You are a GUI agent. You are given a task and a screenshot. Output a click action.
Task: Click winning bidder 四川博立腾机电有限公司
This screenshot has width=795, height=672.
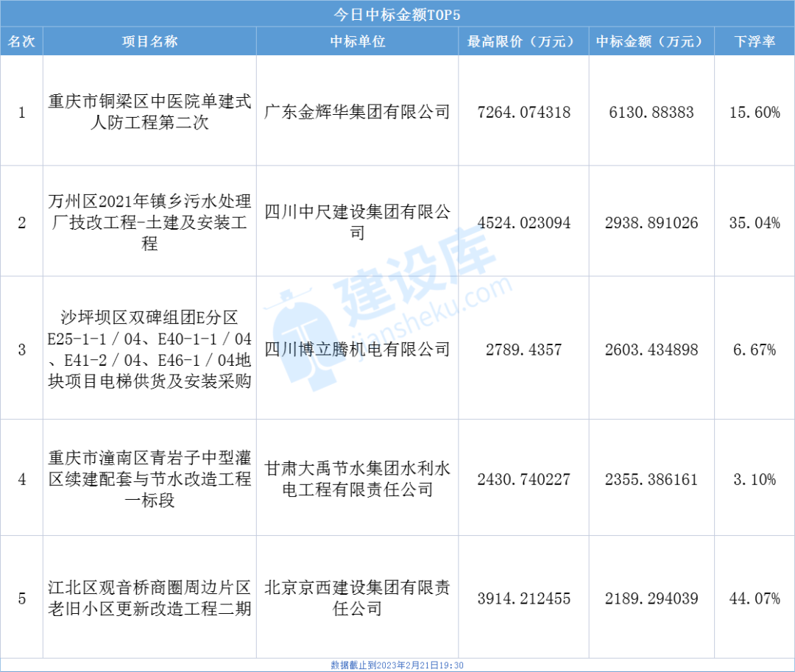click(x=357, y=350)
